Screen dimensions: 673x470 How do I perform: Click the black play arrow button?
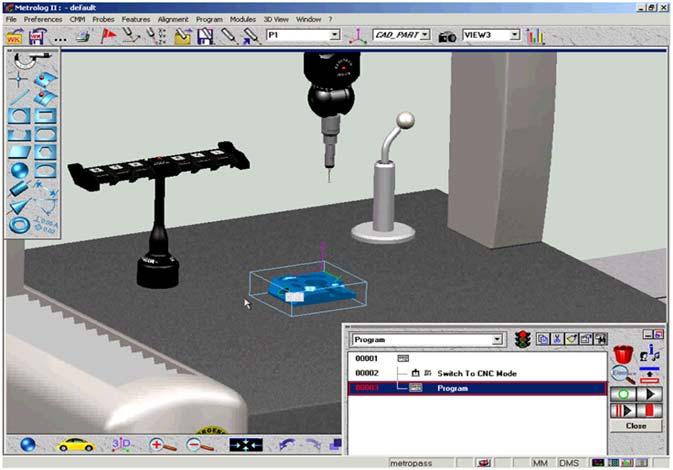point(650,394)
